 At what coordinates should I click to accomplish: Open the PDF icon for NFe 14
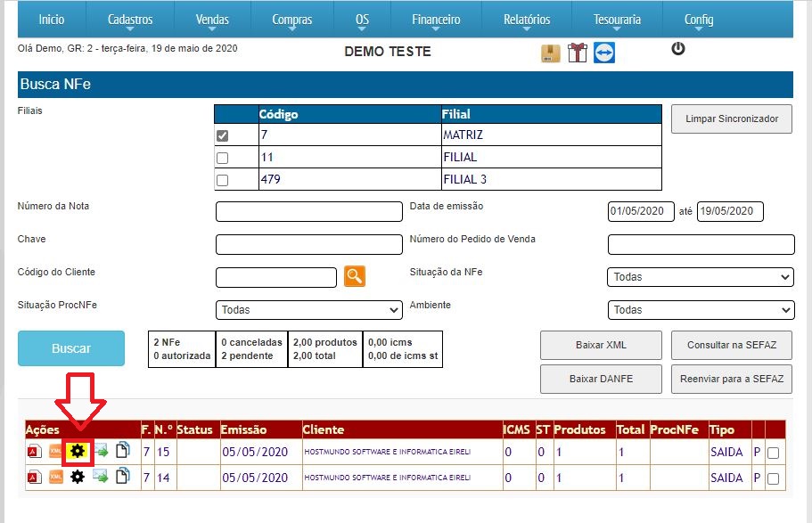pyautogui.click(x=35, y=477)
